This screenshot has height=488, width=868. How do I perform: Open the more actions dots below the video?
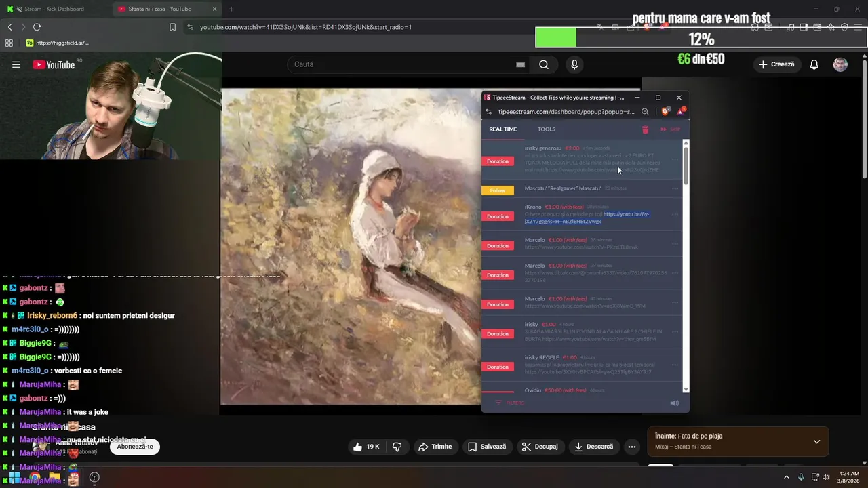tap(631, 447)
